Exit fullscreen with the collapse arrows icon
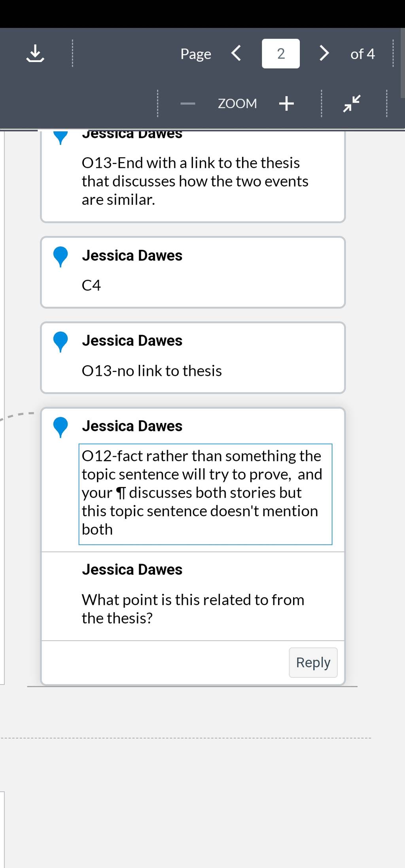This screenshot has height=868, width=405. coord(352,103)
